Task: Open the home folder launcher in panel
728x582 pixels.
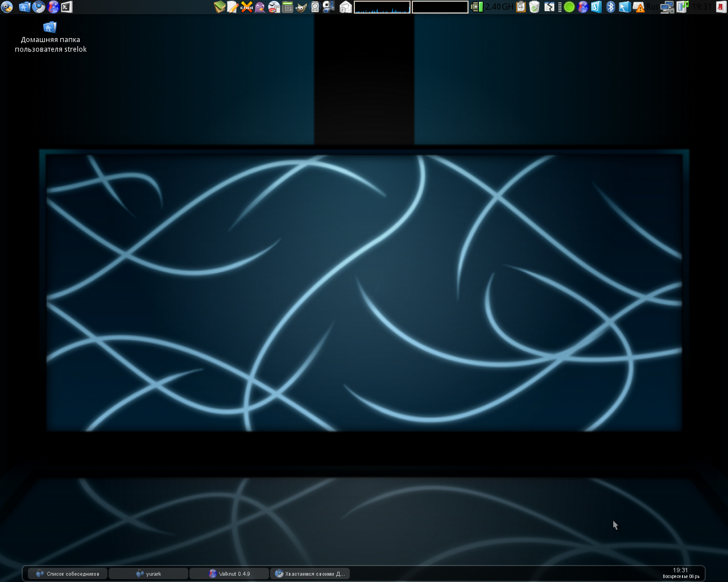Action: click(x=24, y=7)
